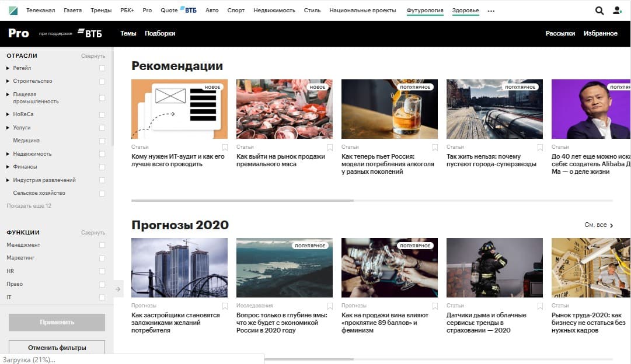This screenshot has width=631, height=364.
Task: Open the user profile icon
Action: tap(617, 10)
